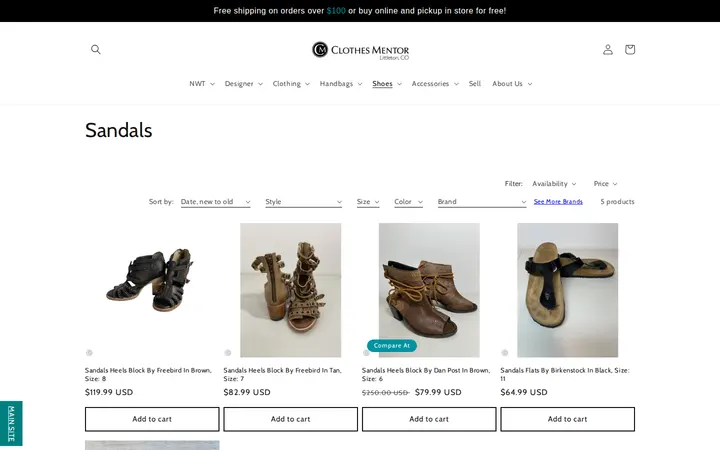Expand the Accessories menu

(x=435, y=84)
